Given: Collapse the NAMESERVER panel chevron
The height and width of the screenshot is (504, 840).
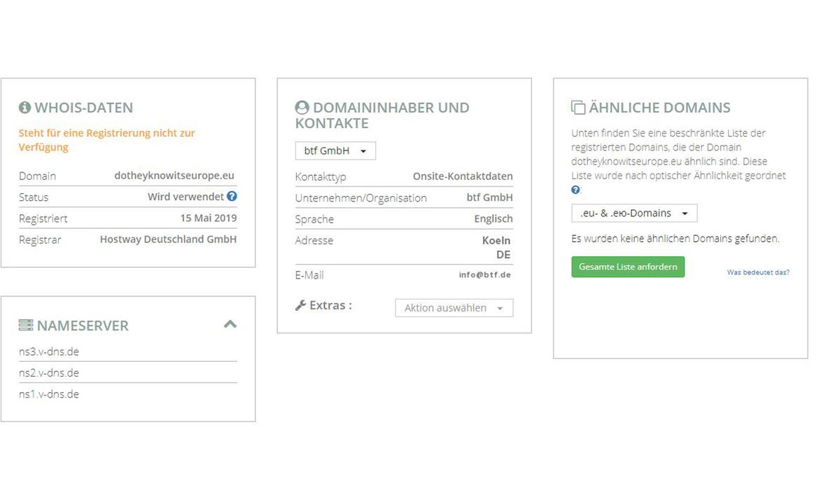Looking at the screenshot, I should 230,324.
